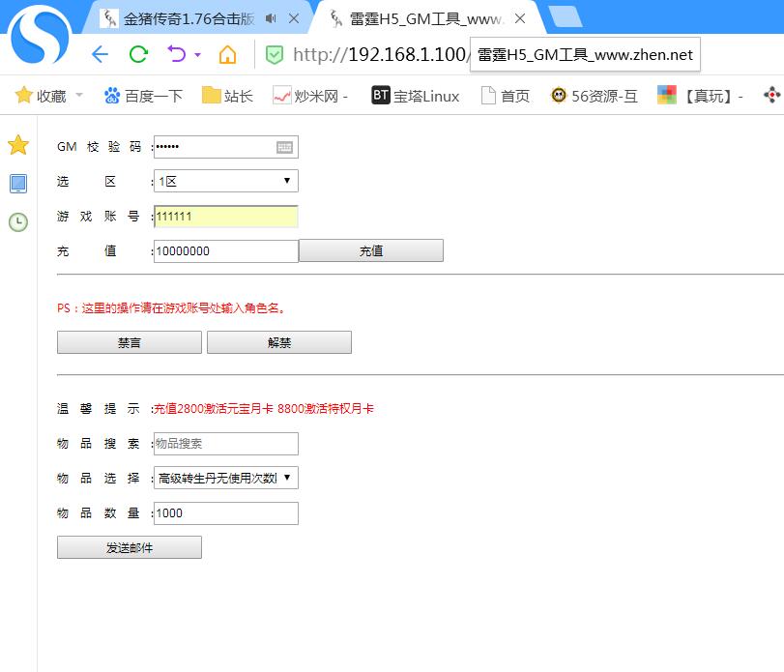Click the 解禁 unban button
784x672 pixels.
tap(278, 342)
